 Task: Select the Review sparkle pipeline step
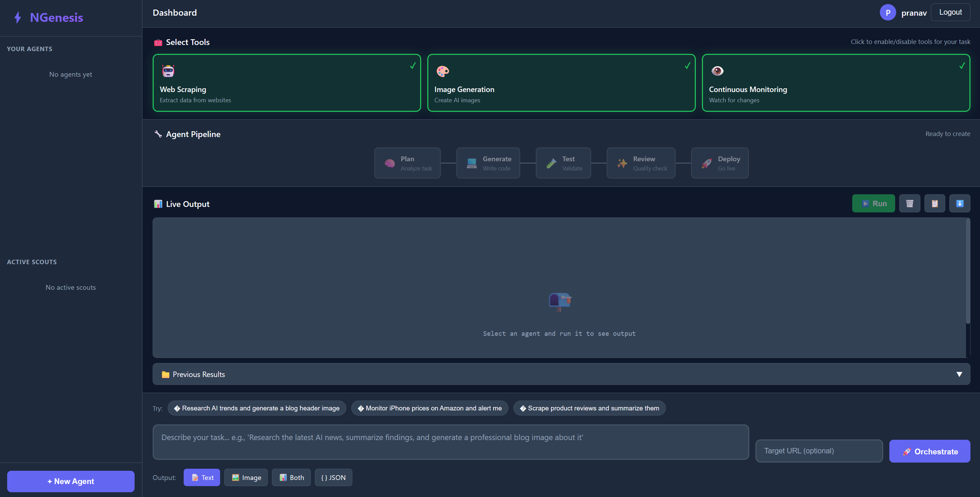641,163
